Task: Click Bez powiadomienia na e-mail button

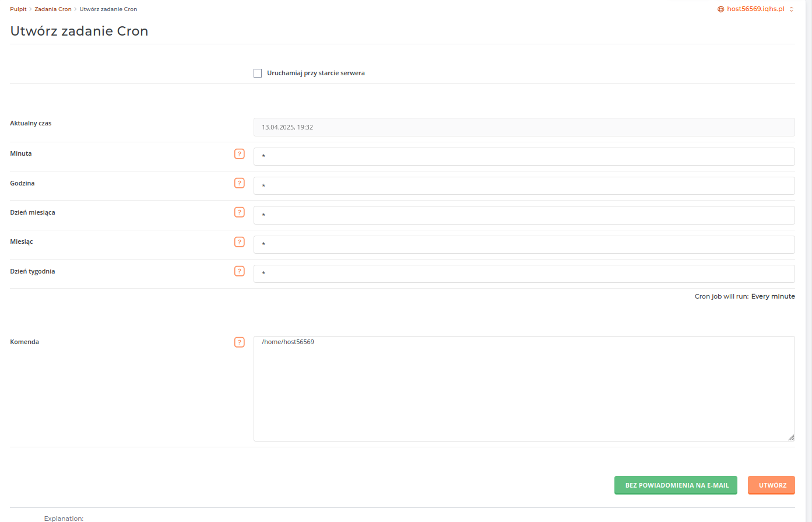Action: point(676,485)
